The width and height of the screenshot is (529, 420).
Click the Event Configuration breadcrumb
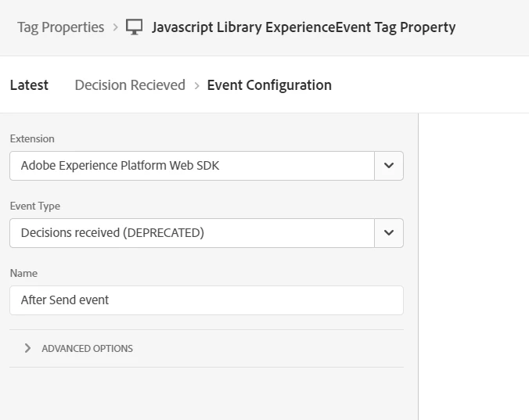click(269, 85)
